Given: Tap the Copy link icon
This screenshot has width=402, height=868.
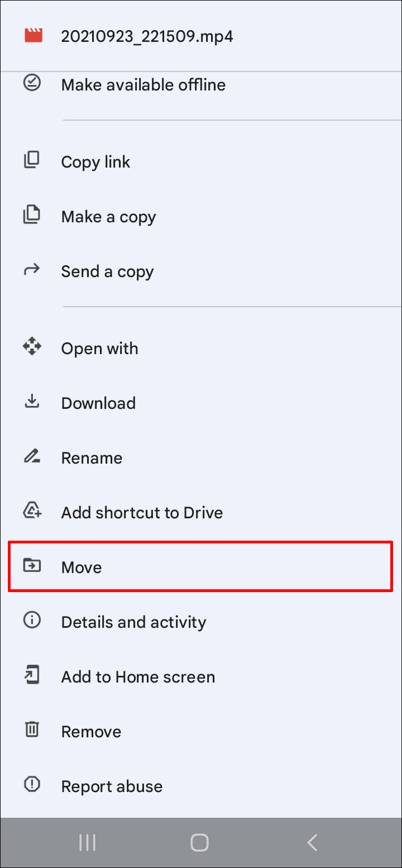Looking at the screenshot, I should point(32,160).
